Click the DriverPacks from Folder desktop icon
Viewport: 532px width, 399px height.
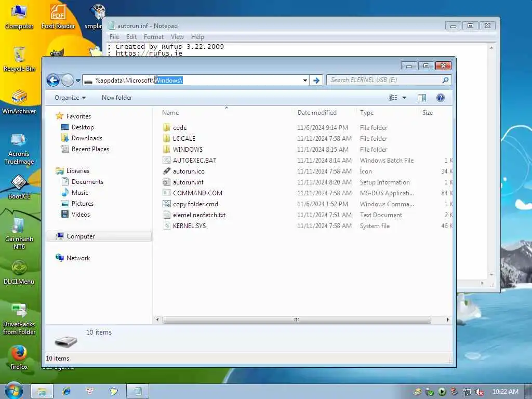click(x=19, y=319)
